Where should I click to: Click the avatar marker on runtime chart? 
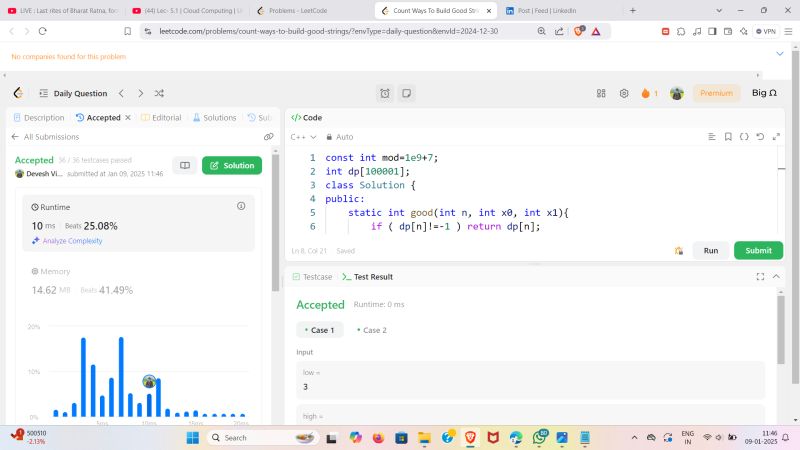pyautogui.click(x=149, y=381)
